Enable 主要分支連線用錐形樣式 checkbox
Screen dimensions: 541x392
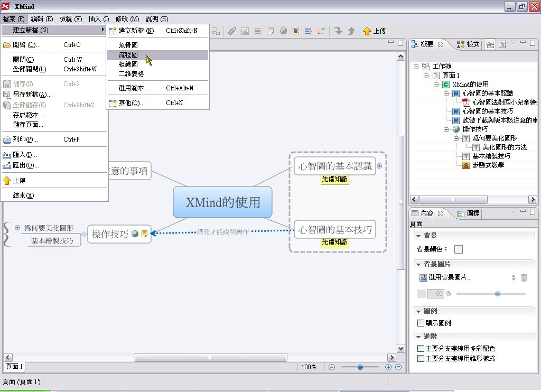pyautogui.click(x=421, y=359)
